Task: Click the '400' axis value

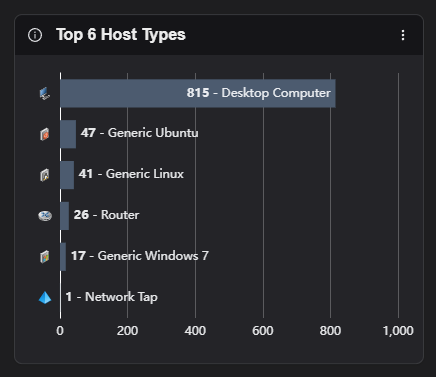Action: tap(195, 331)
